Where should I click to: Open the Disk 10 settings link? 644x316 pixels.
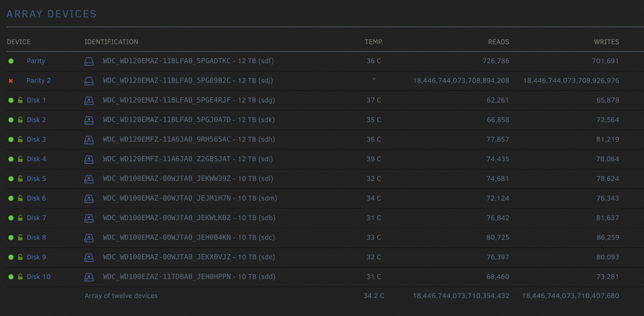39,277
